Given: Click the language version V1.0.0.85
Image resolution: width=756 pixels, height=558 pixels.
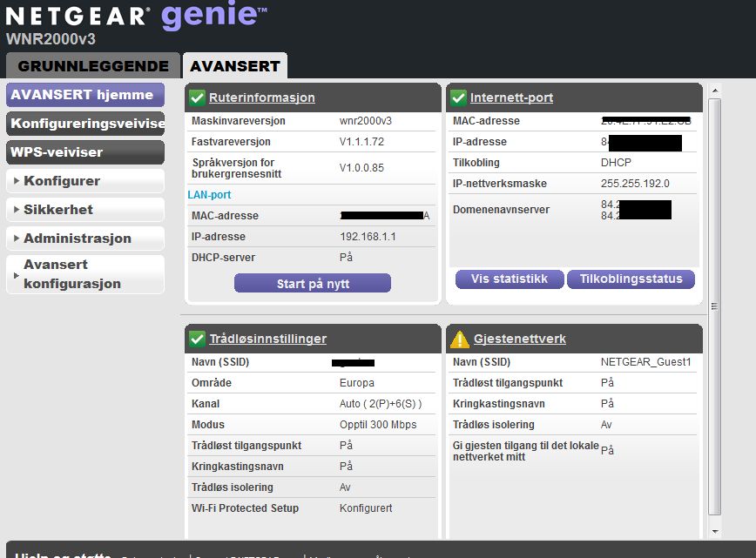Looking at the screenshot, I should (361, 168).
